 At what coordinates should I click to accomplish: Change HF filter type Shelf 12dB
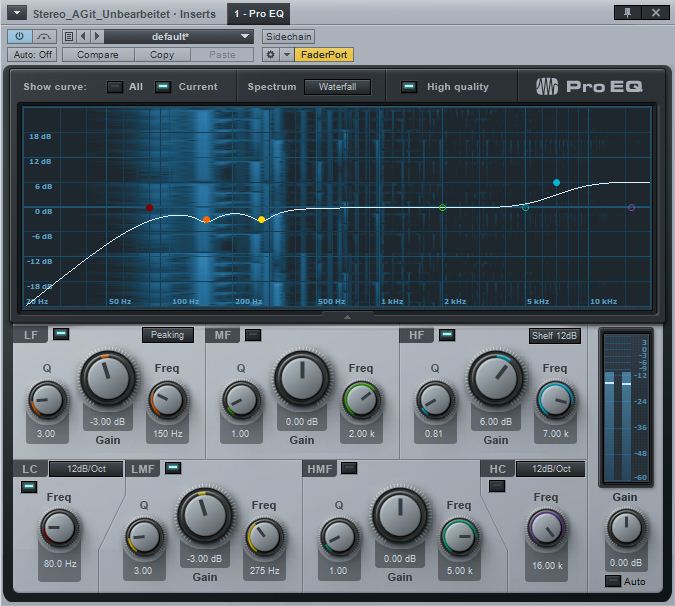coord(554,336)
